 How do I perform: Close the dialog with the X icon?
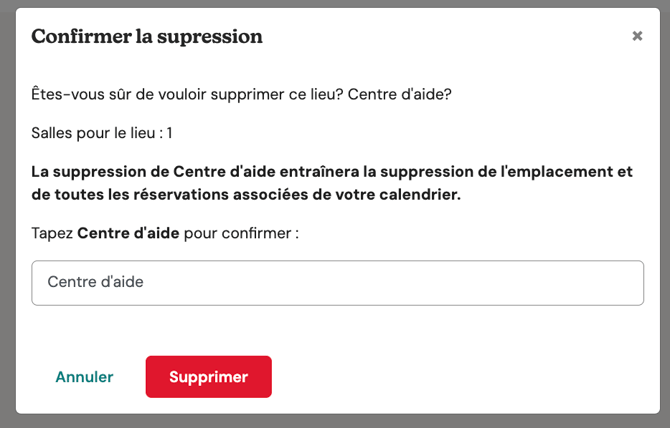tap(637, 36)
